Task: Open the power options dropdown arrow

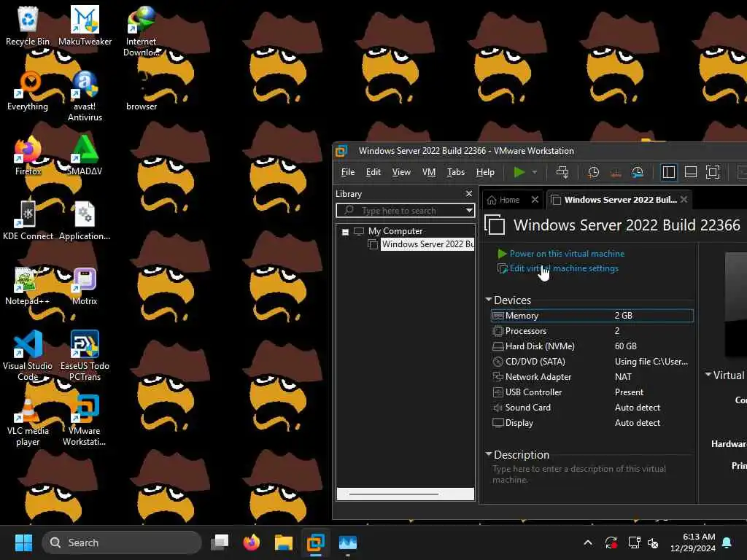Action: (x=535, y=172)
